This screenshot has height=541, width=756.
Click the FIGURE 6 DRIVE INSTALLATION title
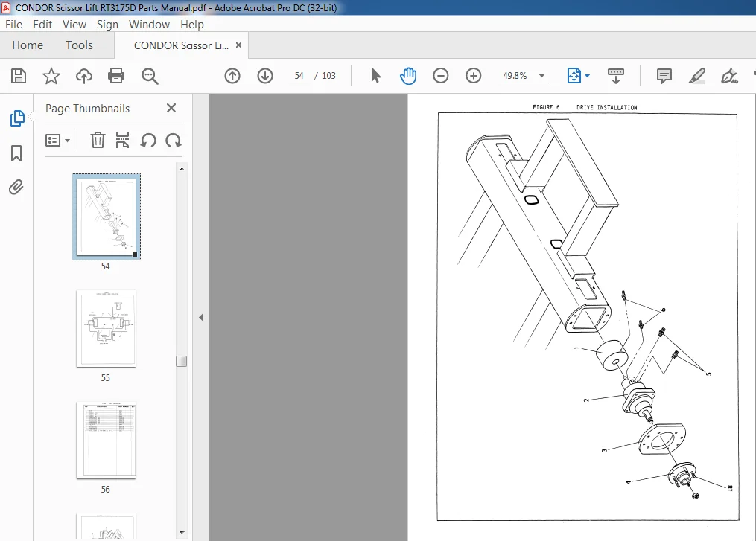(585, 107)
